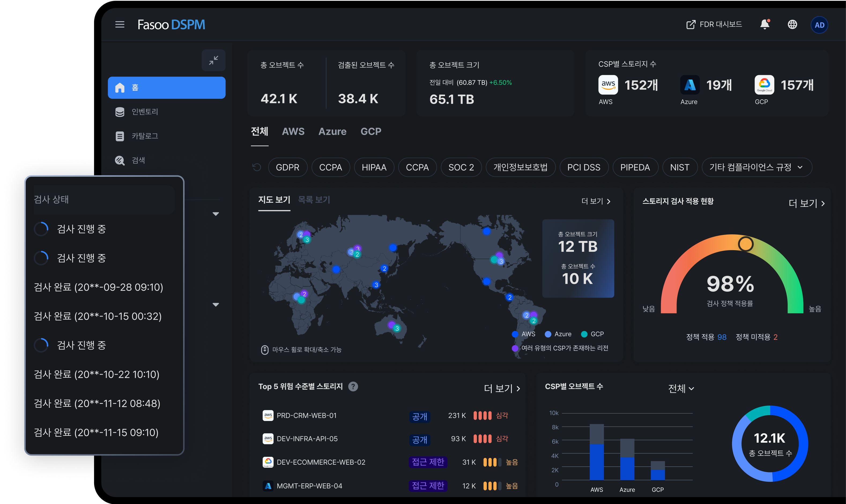Toggle the GDPR compliance filter

pos(288,167)
